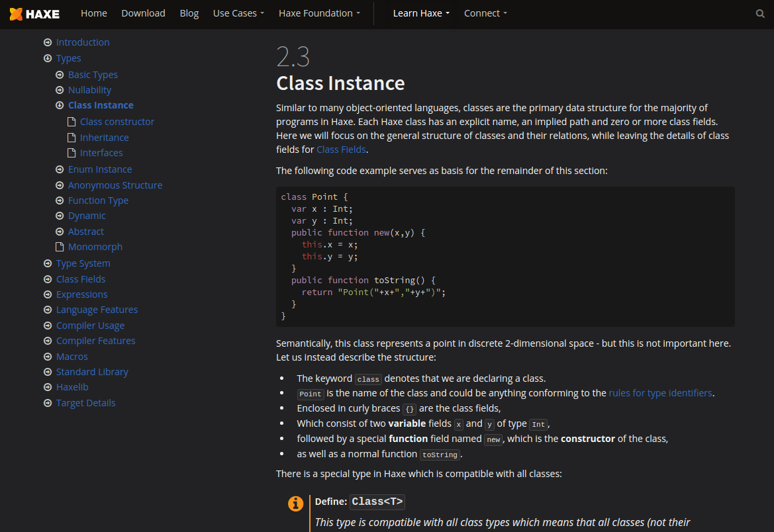Screen dimensions: 774x532
Task: Open Function Type page
Action: 98,201
